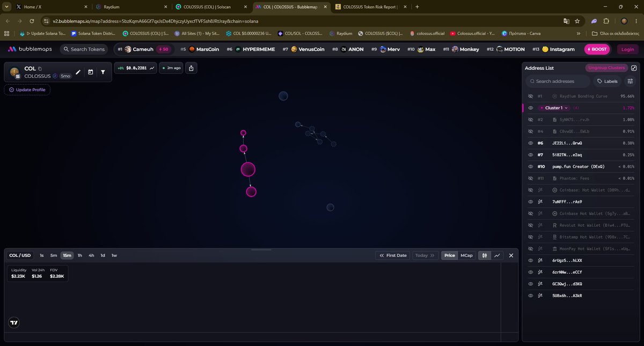Select the largest pink bubble on map
This screenshot has height=346, width=644.
(248, 170)
